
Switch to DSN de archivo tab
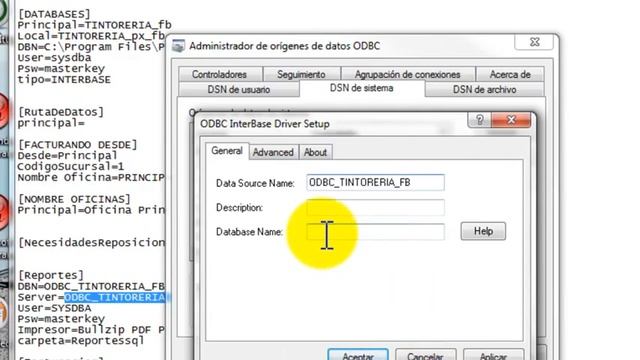[484, 89]
